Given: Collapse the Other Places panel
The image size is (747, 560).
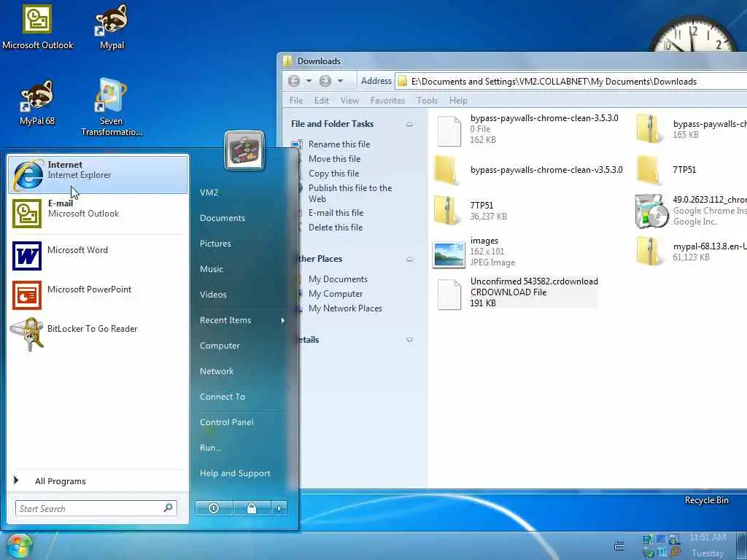Looking at the screenshot, I should coord(409,260).
